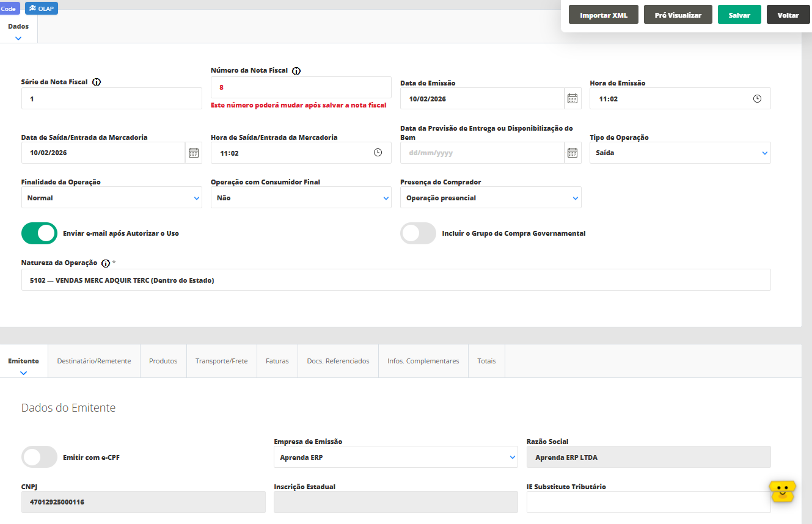
Task: Open Presença do Comprador dropdown
Action: (490, 198)
